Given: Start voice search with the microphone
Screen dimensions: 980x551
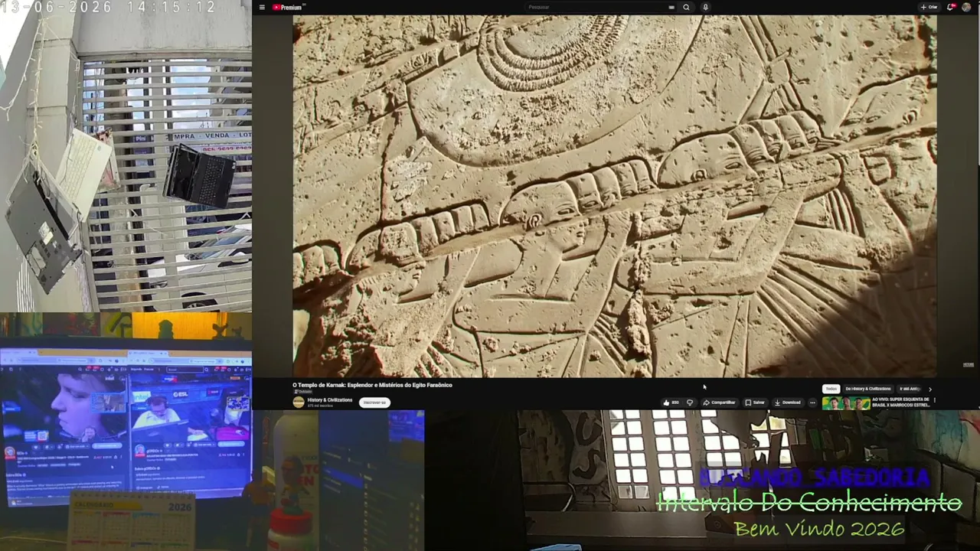Looking at the screenshot, I should [x=705, y=8].
